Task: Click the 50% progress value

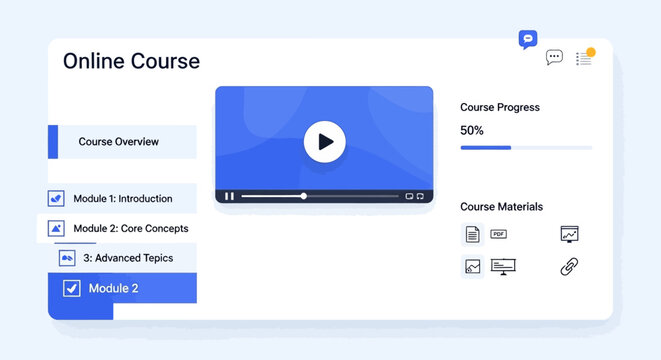Action: tap(472, 131)
